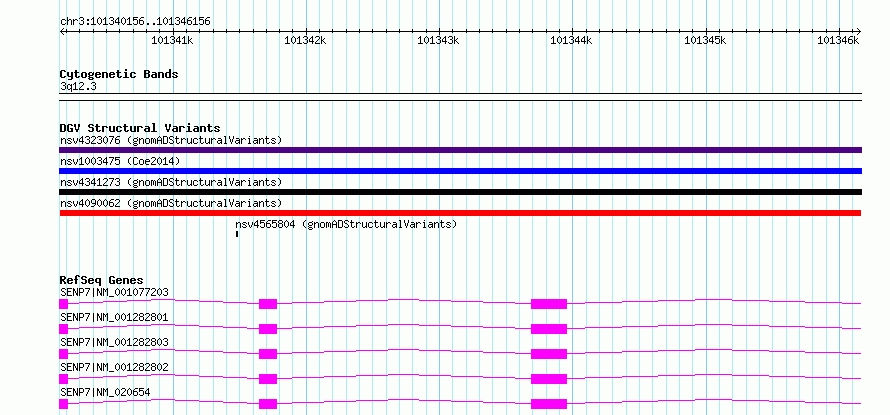
Task: Click the 101345k ruler position label
Action: click(705, 40)
